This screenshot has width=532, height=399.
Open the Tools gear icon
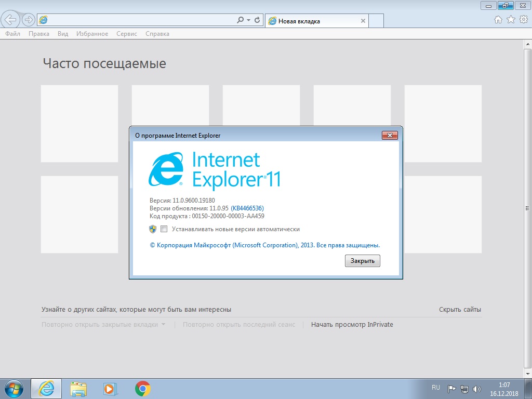524,20
